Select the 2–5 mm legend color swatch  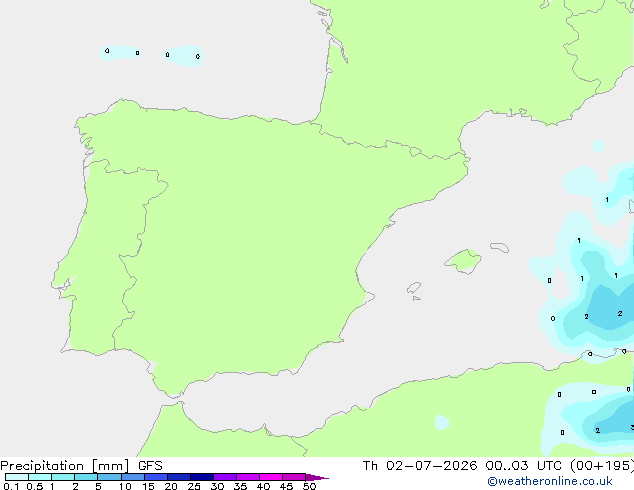point(86,477)
